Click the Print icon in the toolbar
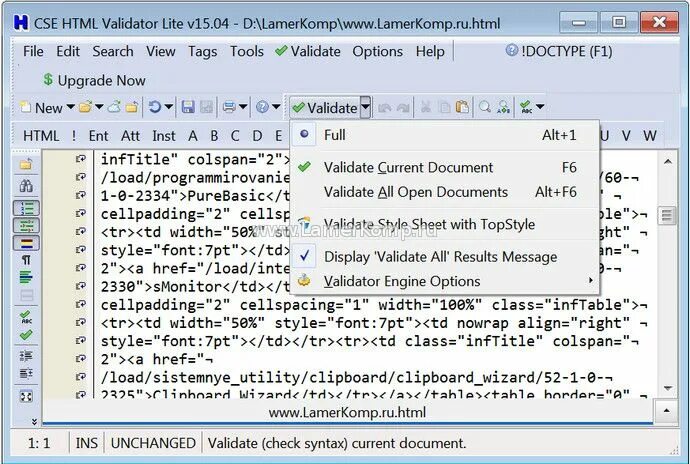Image resolution: width=690 pixels, height=464 pixels. 229,107
